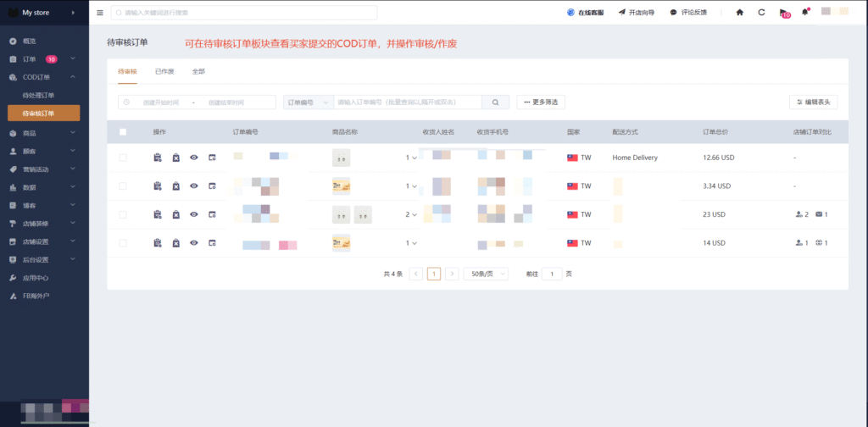The height and width of the screenshot is (427, 868).
Task: Click the refresh icon in top bar
Action: (761, 13)
